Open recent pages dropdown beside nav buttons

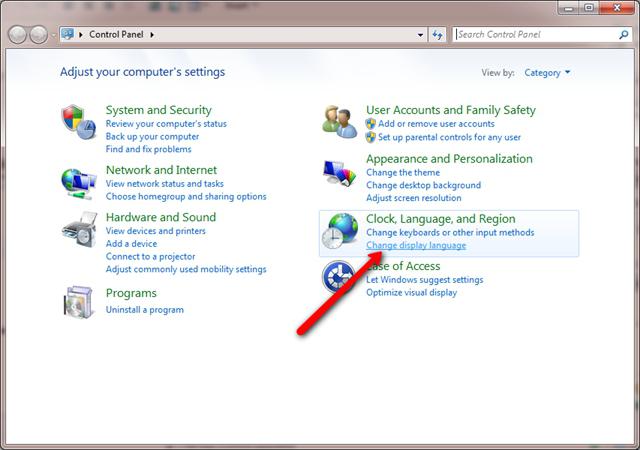[x=53, y=35]
